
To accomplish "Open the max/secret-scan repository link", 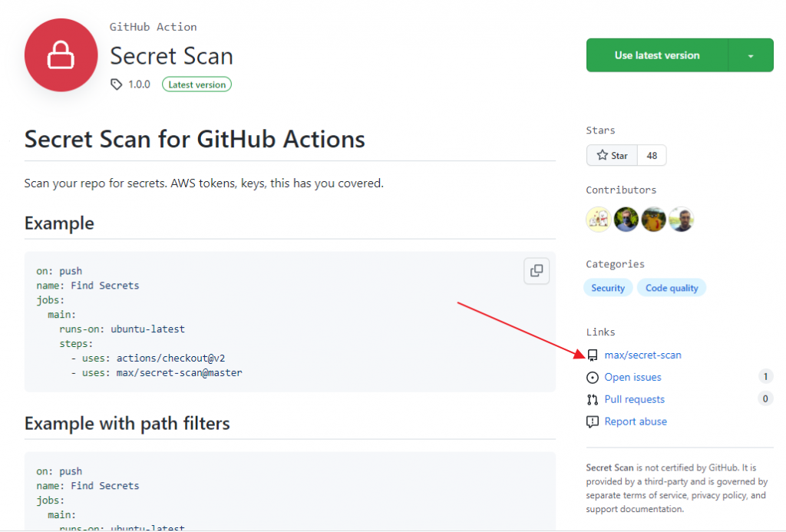I will [x=642, y=355].
